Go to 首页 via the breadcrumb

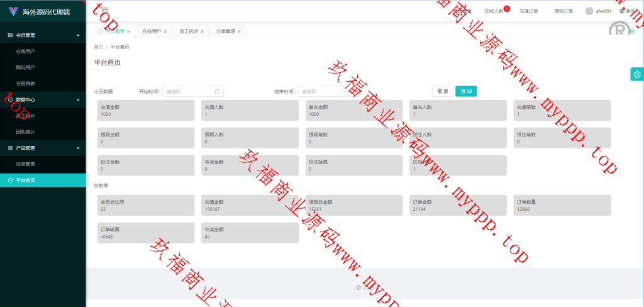point(99,47)
